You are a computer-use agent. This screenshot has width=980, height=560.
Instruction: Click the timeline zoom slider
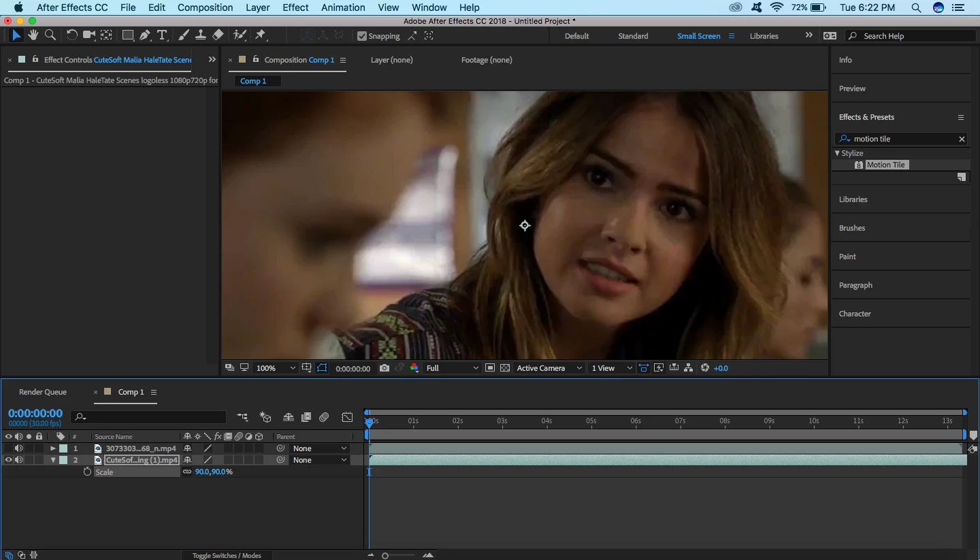pyautogui.click(x=399, y=556)
